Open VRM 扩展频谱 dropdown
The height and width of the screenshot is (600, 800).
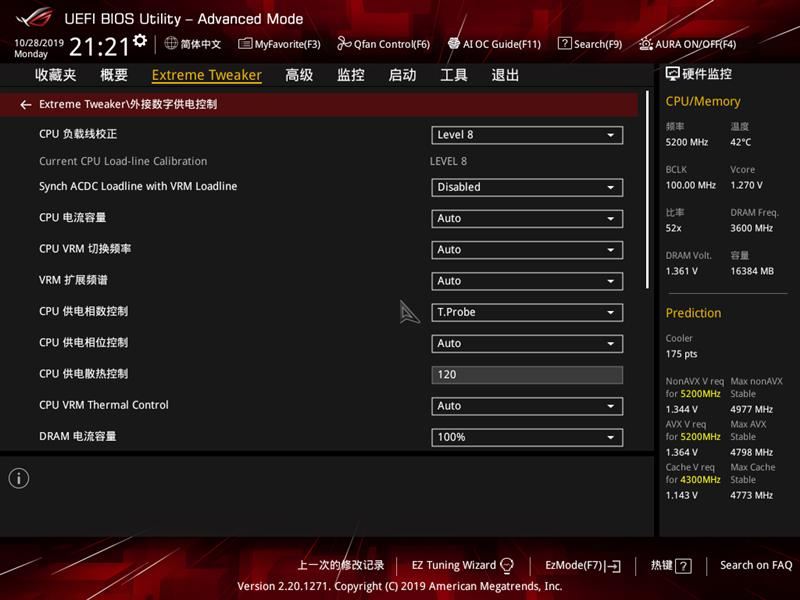point(527,281)
